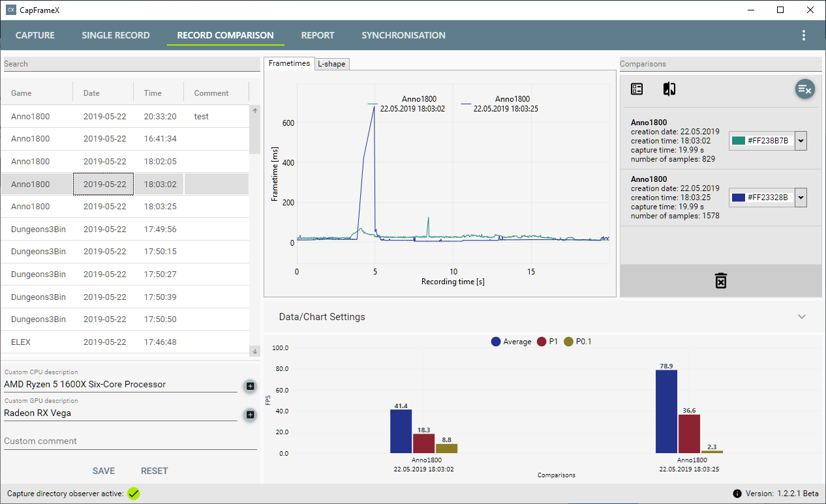This screenshot has height=504, width=826.
Task: Select the Dungeons3Bin record at 17:50:50
Action: coord(125,319)
